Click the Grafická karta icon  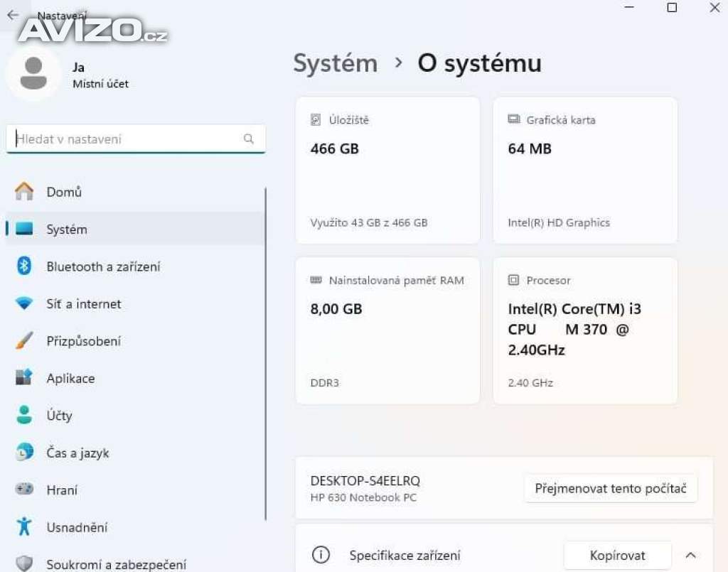[513, 119]
